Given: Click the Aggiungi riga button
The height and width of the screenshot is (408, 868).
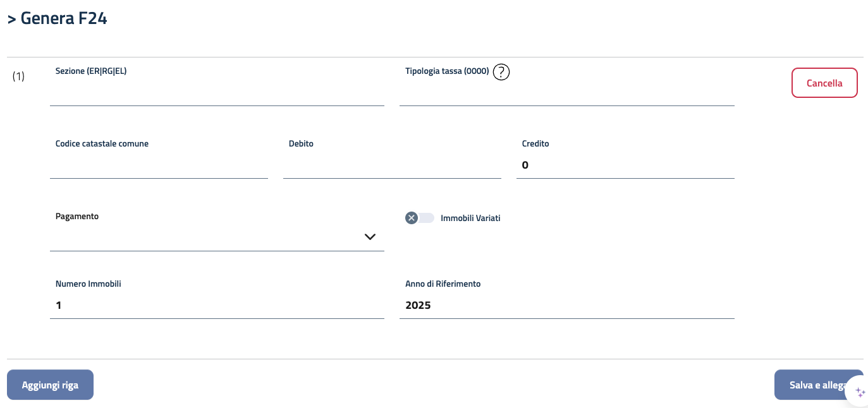Looking at the screenshot, I should pos(50,385).
